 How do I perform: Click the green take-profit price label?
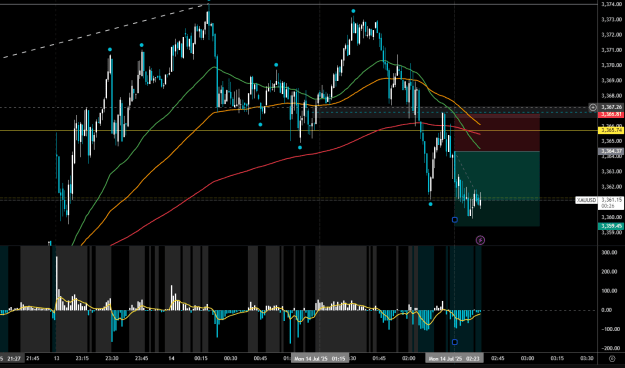(x=611, y=226)
